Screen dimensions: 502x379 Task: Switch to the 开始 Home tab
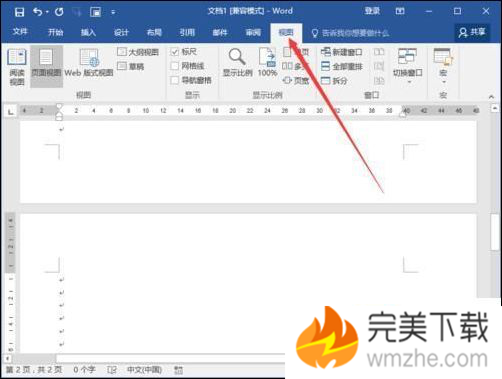[55, 32]
